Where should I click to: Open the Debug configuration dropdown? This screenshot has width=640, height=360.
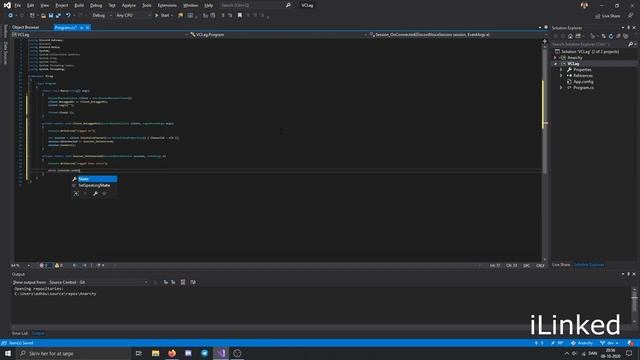coord(102,16)
